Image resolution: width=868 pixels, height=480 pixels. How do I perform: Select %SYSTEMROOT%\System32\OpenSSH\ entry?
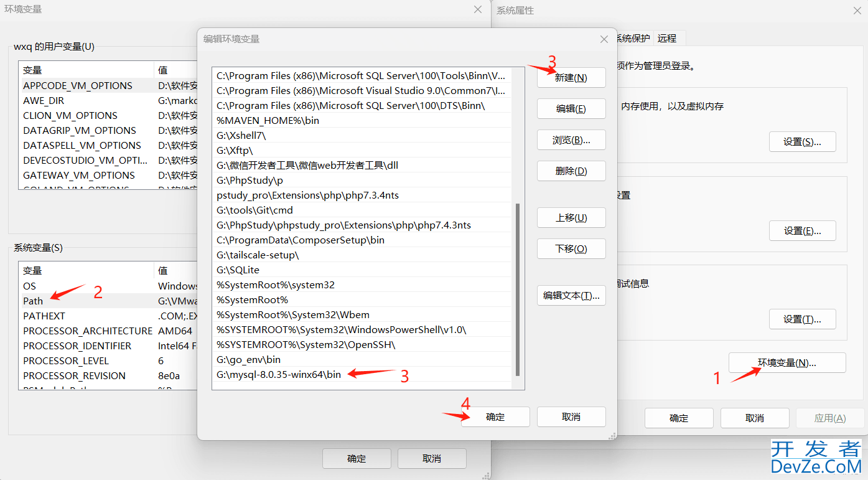362,345
